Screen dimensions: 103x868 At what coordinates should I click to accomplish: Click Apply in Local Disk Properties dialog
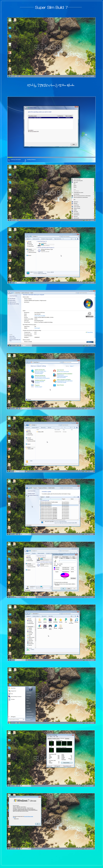coord(75,589)
